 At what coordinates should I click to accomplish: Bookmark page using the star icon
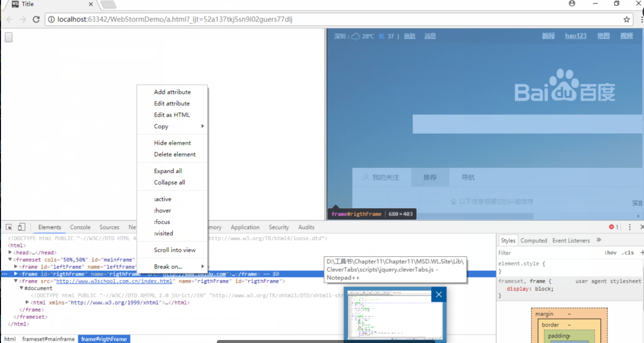[627, 19]
